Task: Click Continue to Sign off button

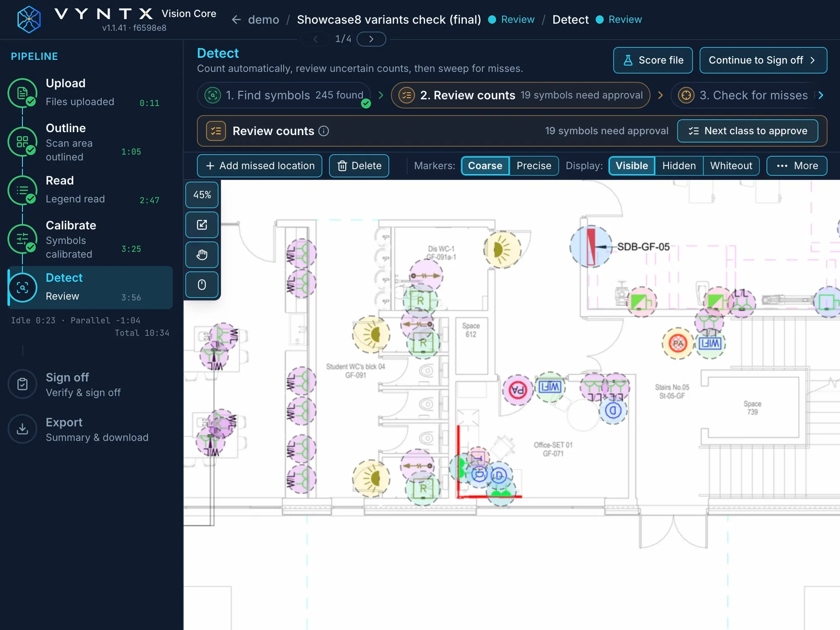Action: (763, 60)
